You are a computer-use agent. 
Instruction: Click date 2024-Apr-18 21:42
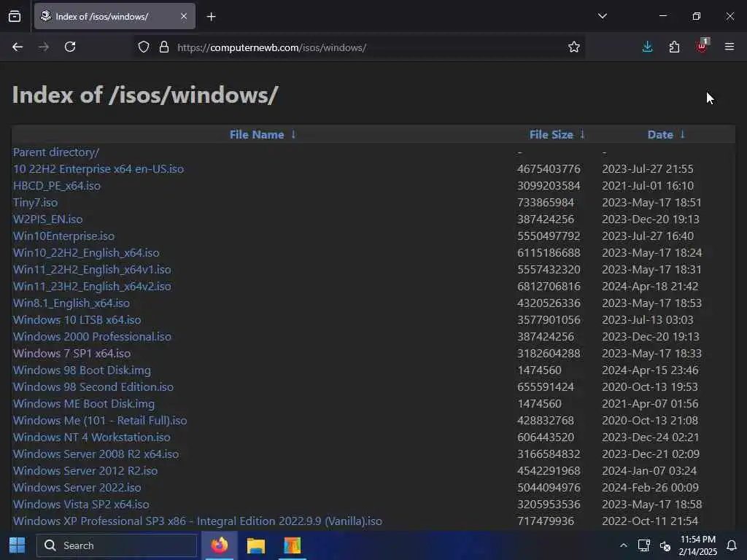650,286
